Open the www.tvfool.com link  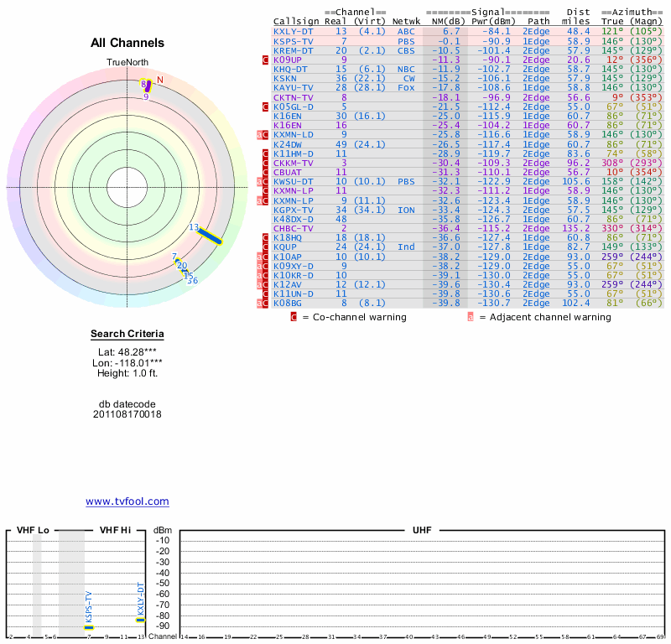127,501
